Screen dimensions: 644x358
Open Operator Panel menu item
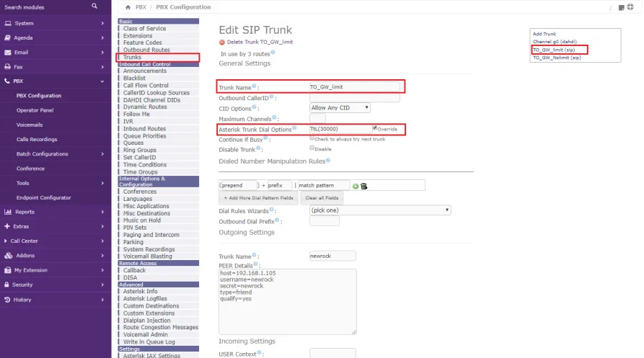click(35, 110)
